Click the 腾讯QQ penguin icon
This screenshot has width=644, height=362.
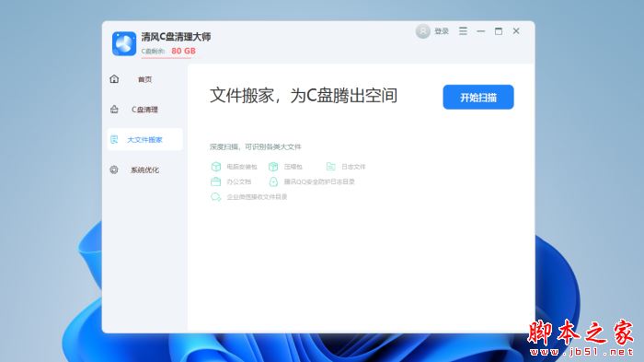click(x=273, y=181)
